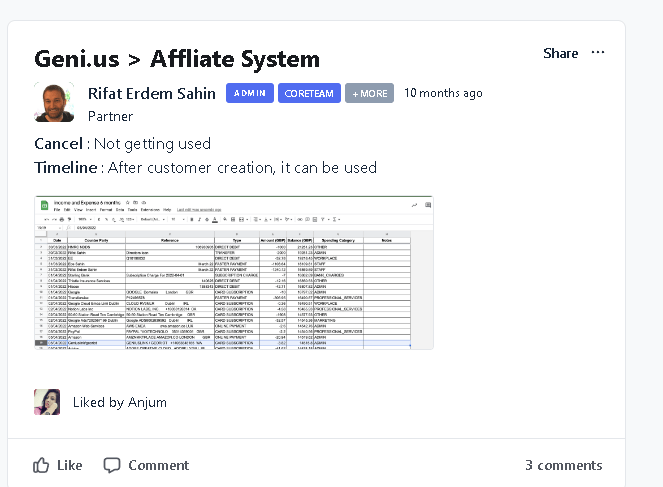This screenshot has height=487, width=663.
Task: Select the CORETEAM badge
Action: [309, 93]
